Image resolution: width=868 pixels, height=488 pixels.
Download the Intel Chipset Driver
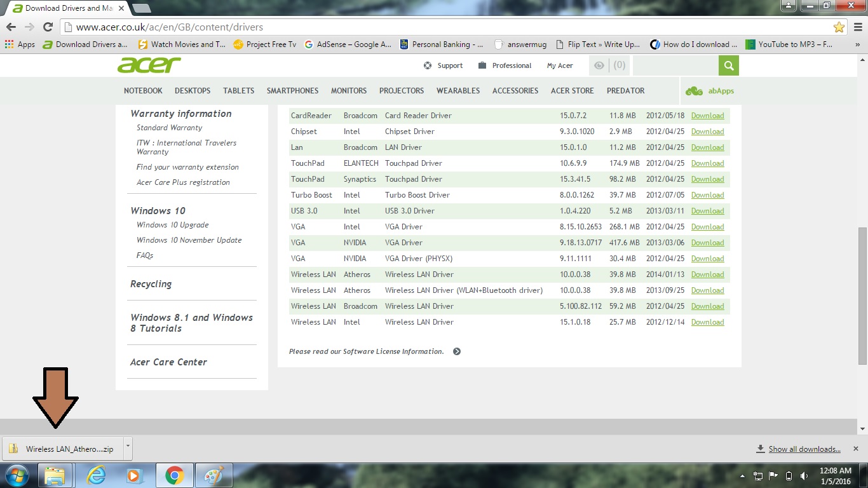coord(708,132)
